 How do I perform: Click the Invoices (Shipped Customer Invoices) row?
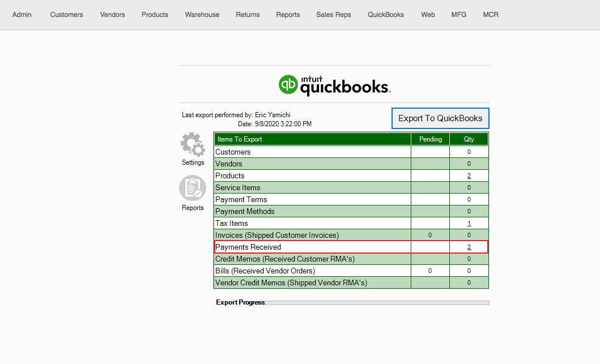pyautogui.click(x=277, y=235)
